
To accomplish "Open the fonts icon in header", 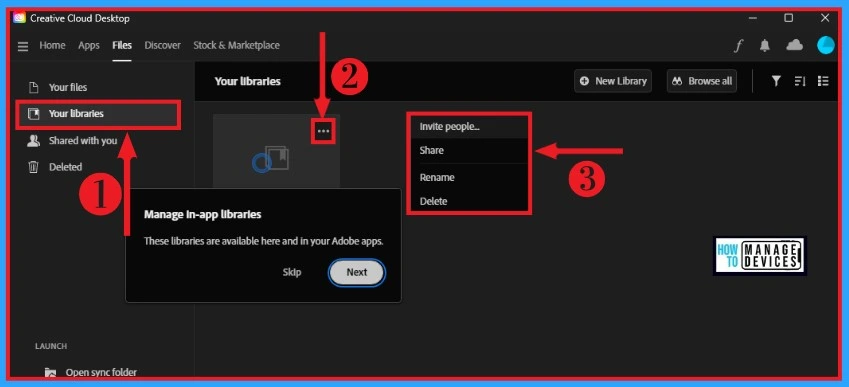I will tap(738, 46).
